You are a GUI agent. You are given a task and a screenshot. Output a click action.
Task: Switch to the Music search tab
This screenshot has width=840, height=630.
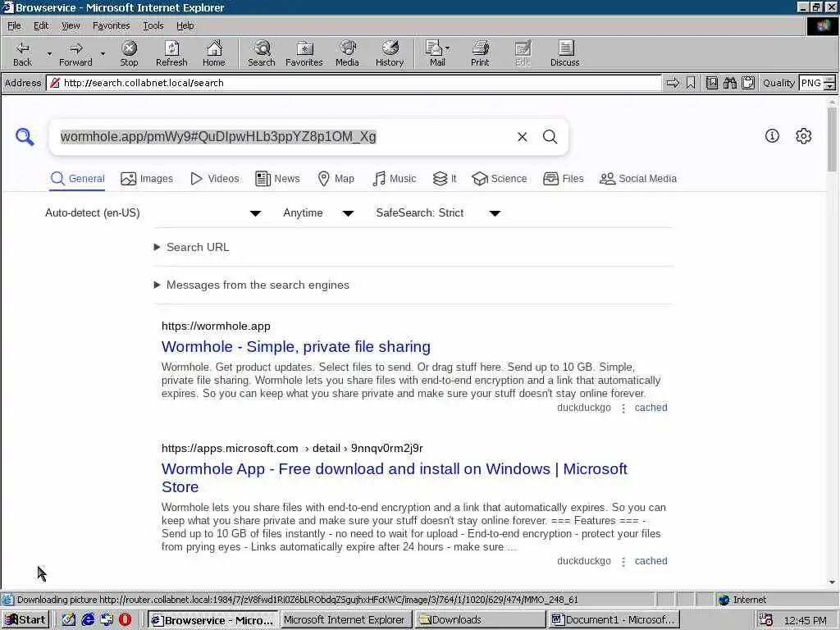coord(395,179)
